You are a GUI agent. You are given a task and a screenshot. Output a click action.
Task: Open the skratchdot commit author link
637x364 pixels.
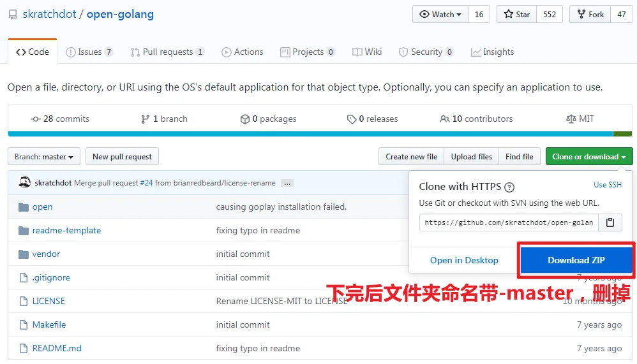[53, 183]
